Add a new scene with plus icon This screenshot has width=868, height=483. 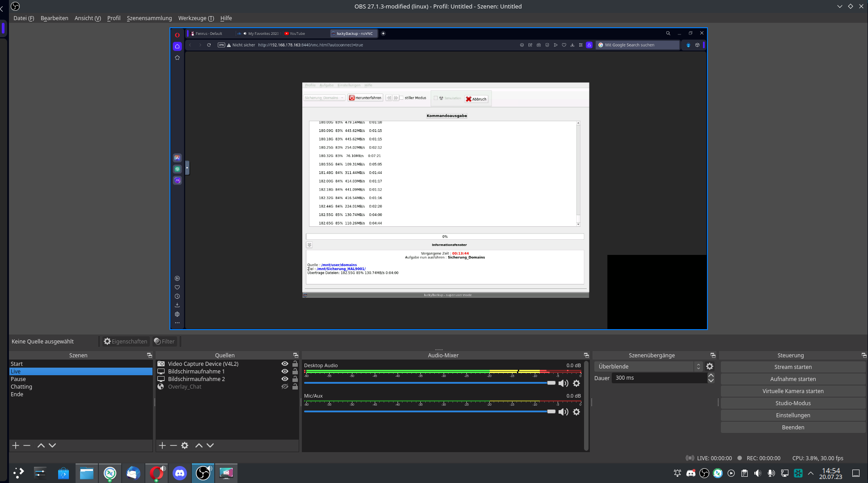tap(16, 445)
